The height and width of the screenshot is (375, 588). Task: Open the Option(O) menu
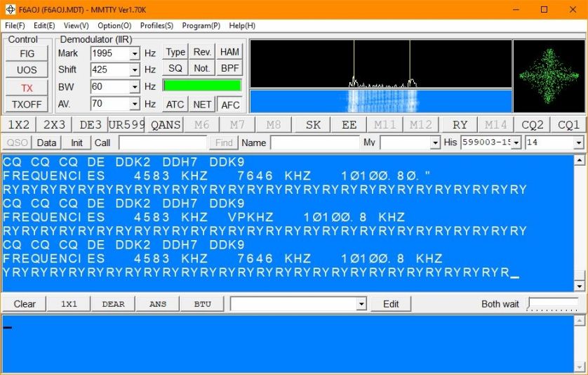click(114, 26)
